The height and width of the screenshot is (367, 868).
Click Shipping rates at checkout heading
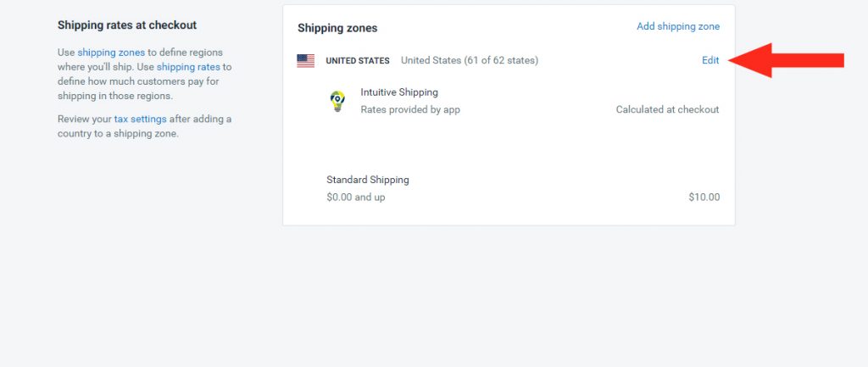click(127, 25)
